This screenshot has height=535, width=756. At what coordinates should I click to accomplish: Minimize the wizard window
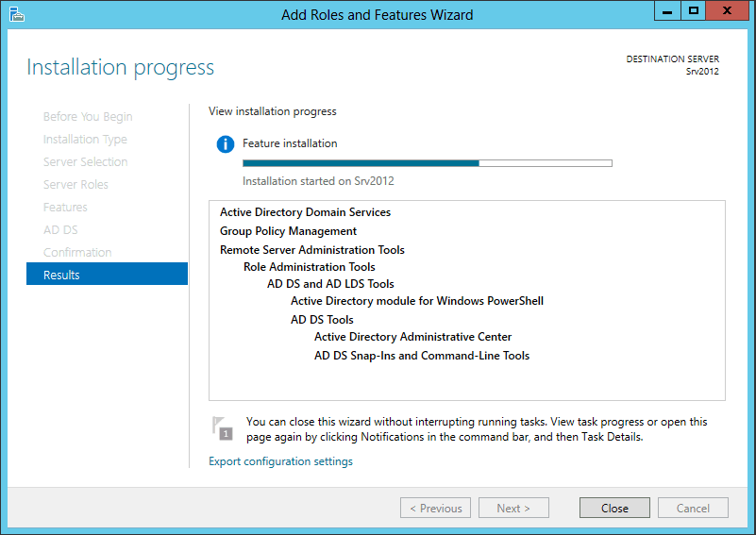pyautogui.click(x=667, y=10)
